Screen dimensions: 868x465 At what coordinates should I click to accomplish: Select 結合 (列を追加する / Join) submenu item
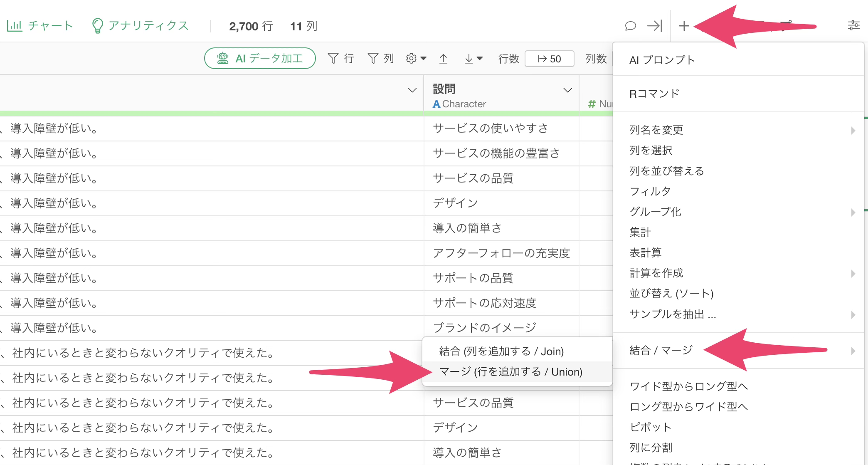[x=501, y=351]
